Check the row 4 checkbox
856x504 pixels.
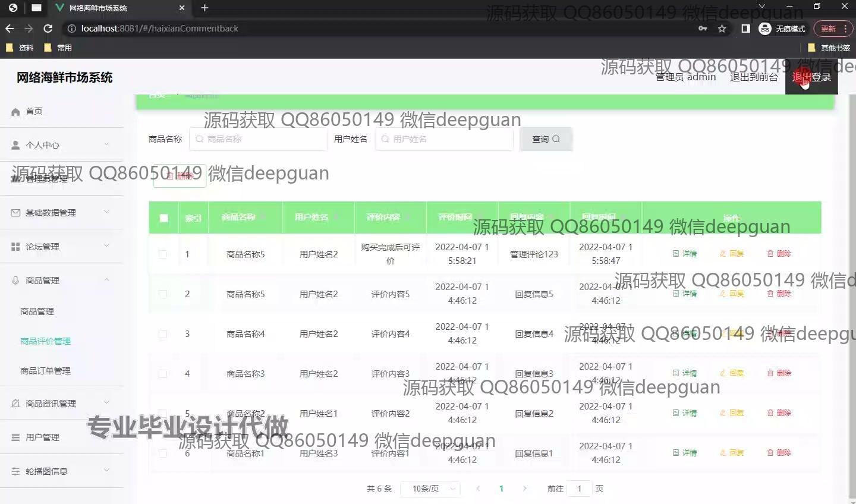click(x=163, y=374)
